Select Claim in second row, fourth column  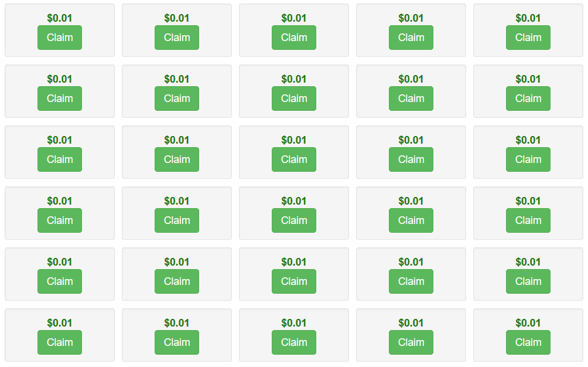(411, 98)
